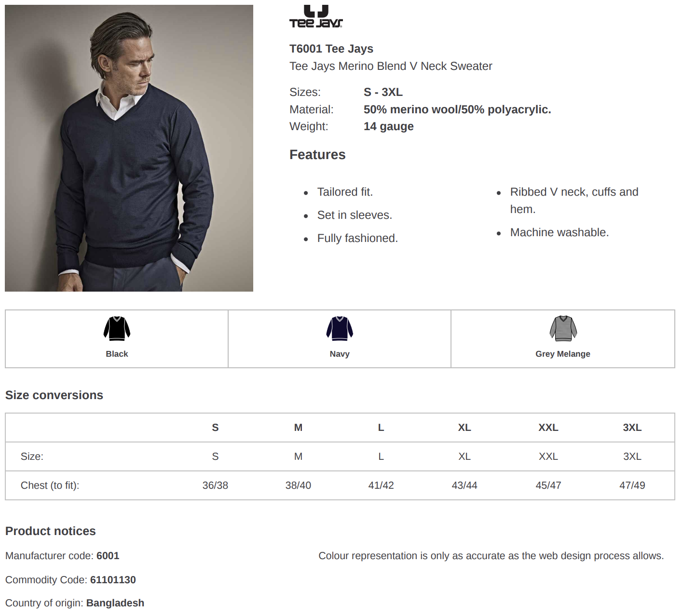Click the Tee Jays brand logo
This screenshot has height=616, width=683.
(x=316, y=16)
